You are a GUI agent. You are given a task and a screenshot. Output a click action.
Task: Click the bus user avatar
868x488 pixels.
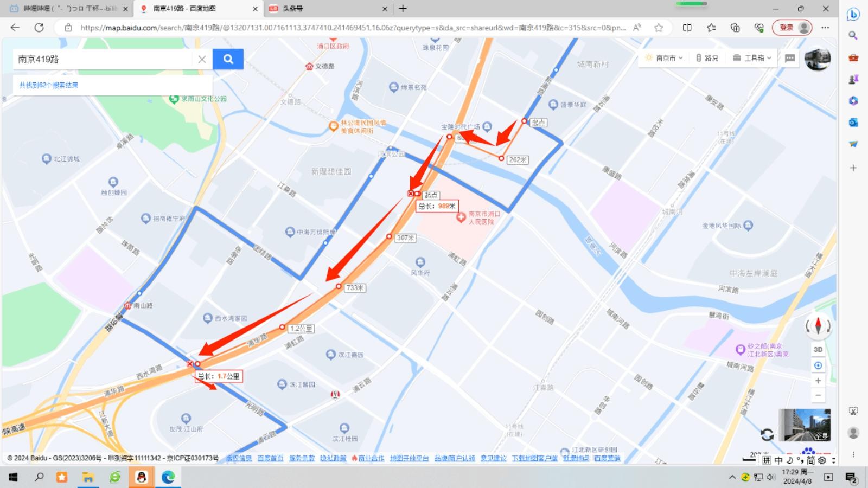point(818,59)
